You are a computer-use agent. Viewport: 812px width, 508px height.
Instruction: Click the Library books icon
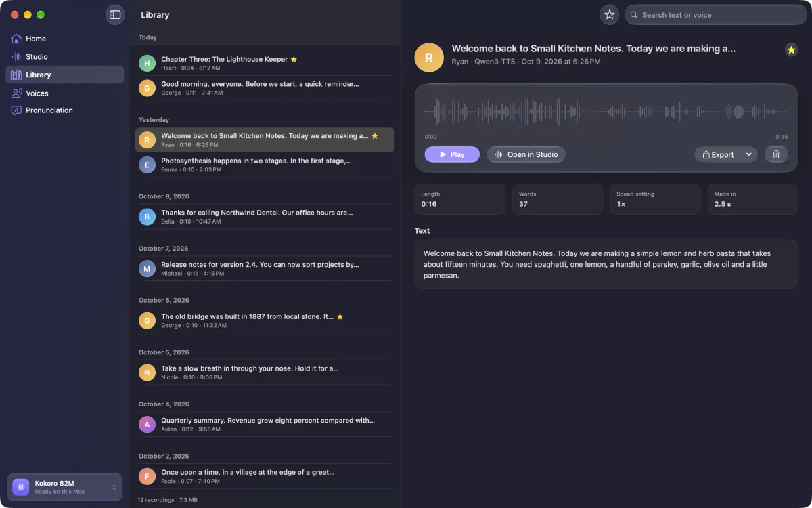pyautogui.click(x=16, y=75)
